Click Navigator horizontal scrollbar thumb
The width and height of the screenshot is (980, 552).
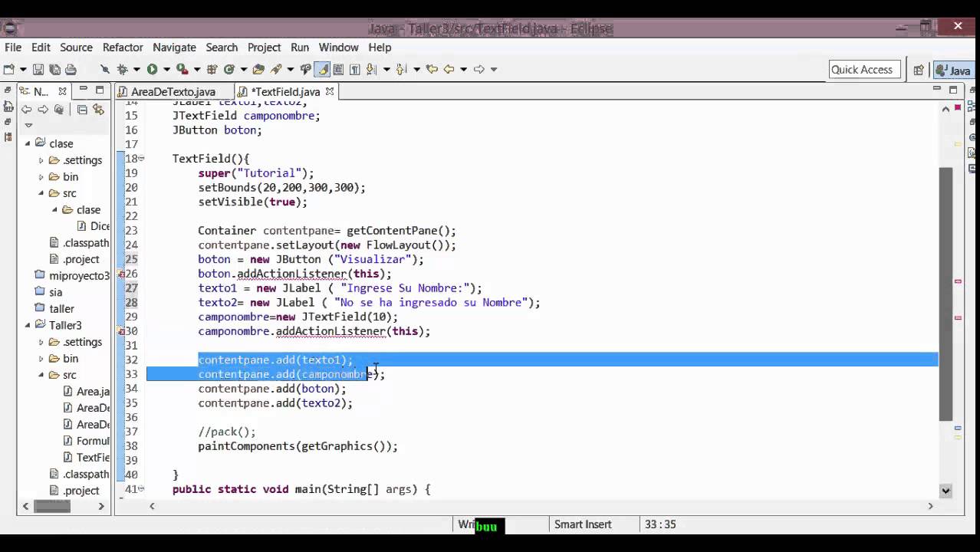point(53,506)
